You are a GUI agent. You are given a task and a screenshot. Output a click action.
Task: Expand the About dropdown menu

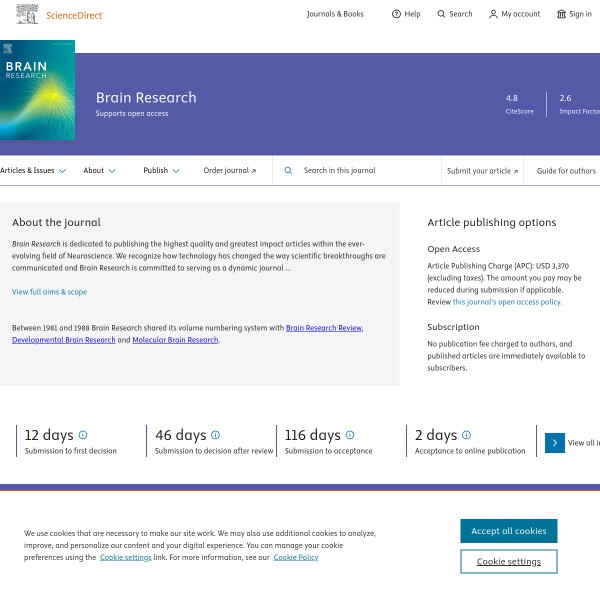click(x=99, y=171)
